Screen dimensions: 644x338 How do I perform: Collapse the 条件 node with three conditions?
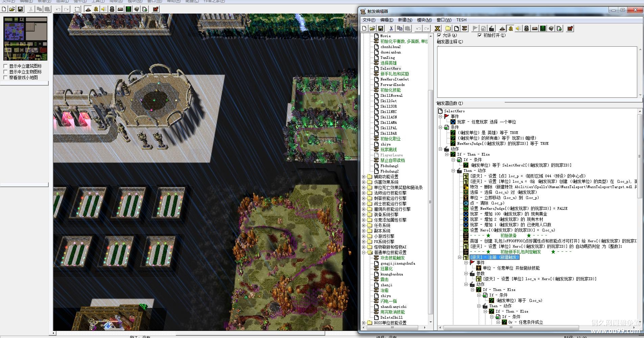point(440,127)
